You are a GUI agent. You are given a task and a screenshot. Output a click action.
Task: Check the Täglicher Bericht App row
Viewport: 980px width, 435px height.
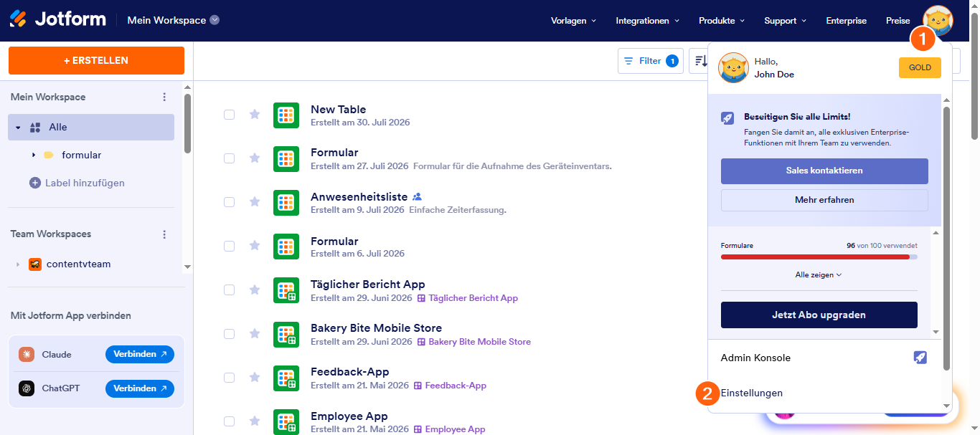pos(229,290)
